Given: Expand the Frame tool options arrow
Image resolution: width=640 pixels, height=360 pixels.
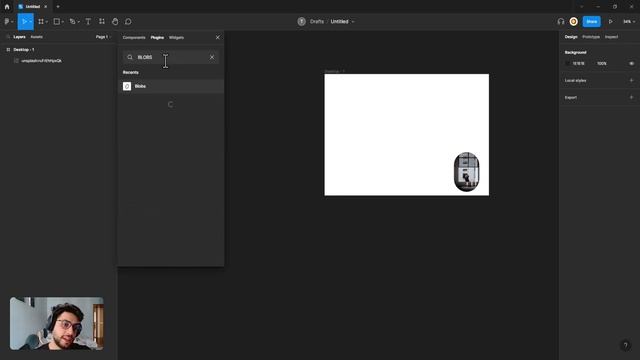Looking at the screenshot, I should point(47,22).
